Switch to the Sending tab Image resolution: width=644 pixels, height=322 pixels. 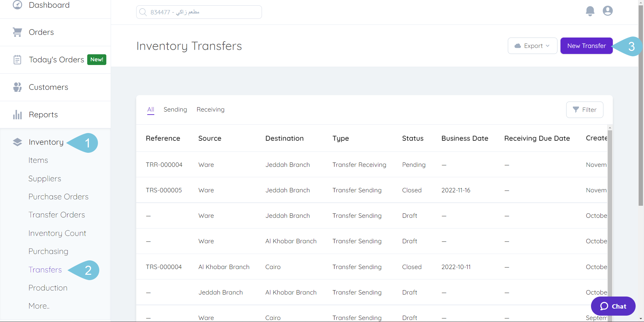click(x=175, y=109)
